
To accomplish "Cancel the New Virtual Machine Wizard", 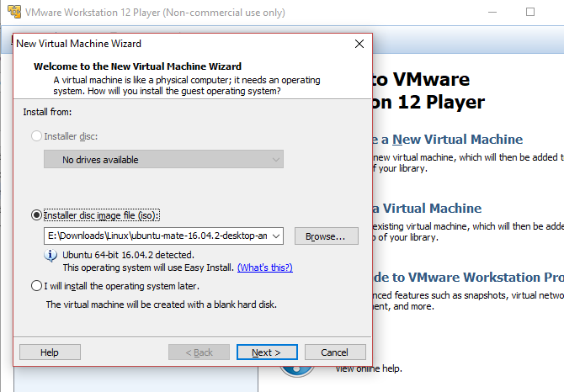I will 335,352.
